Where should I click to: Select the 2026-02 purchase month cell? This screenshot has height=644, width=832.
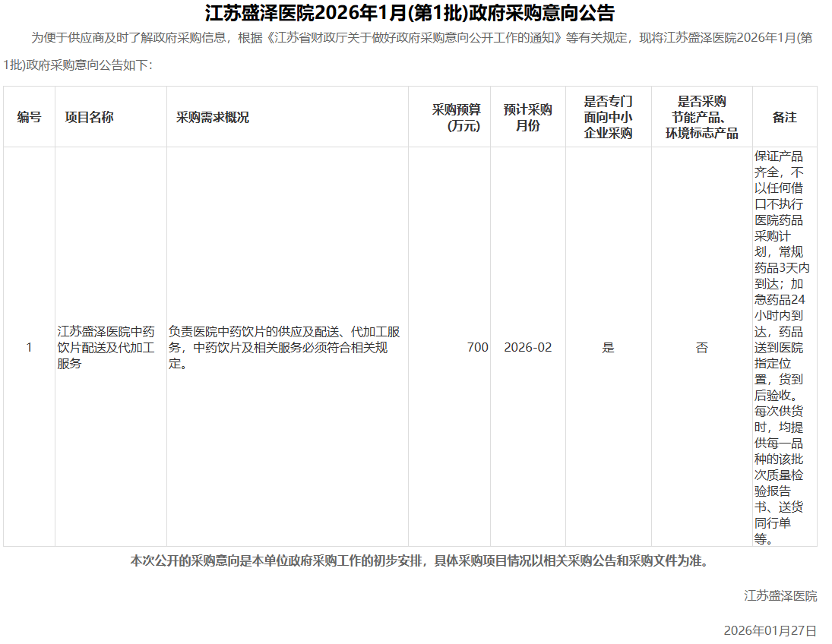(527, 347)
